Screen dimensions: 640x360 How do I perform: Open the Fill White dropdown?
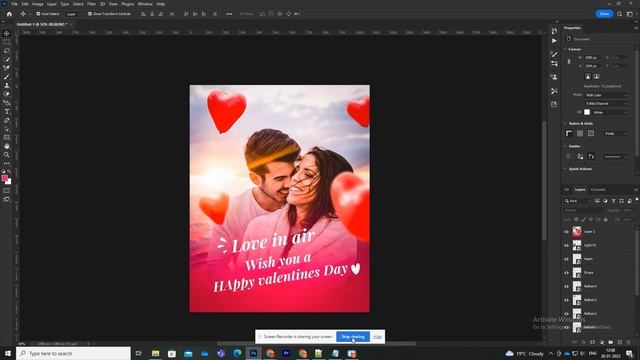coord(610,112)
